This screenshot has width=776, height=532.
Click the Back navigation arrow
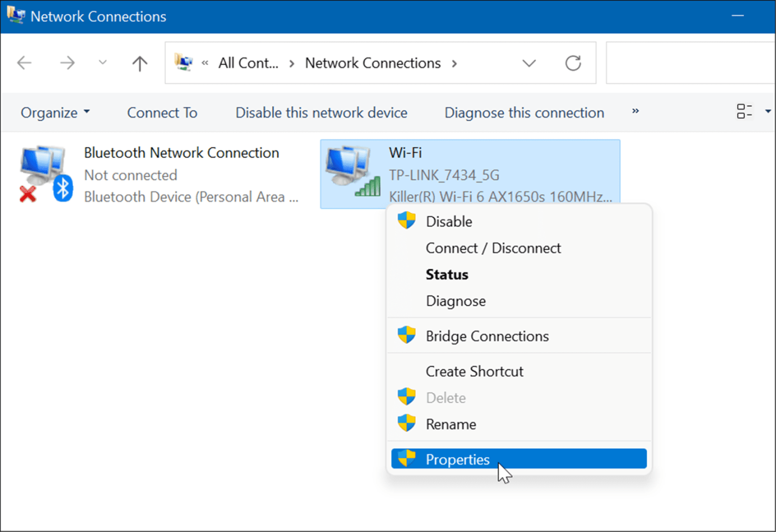(x=24, y=63)
